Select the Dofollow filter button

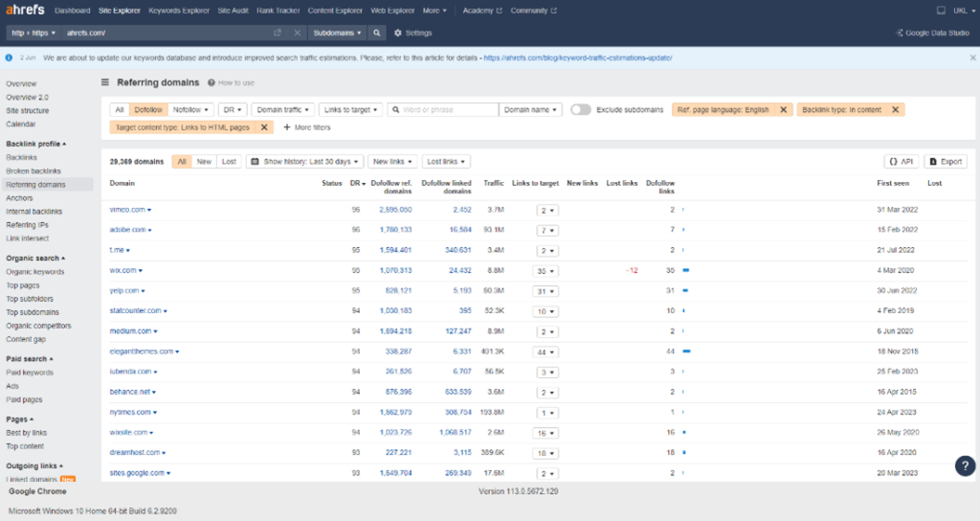pyautogui.click(x=148, y=109)
